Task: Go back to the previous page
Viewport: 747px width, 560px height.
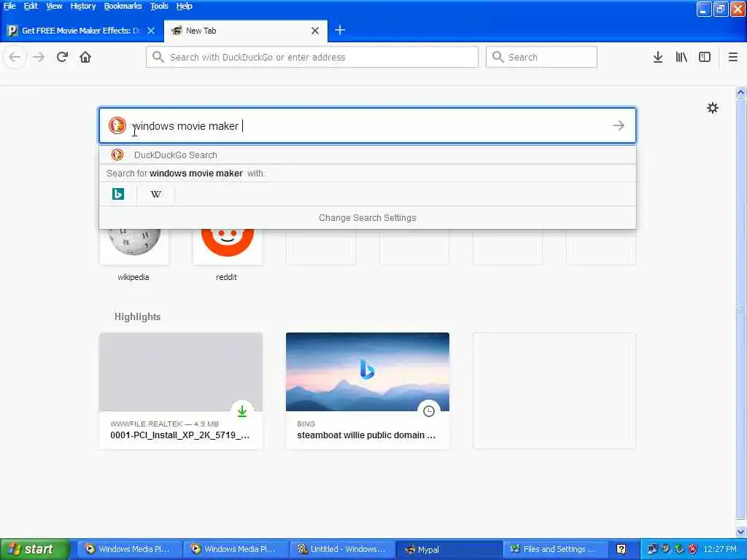Action: (x=15, y=57)
